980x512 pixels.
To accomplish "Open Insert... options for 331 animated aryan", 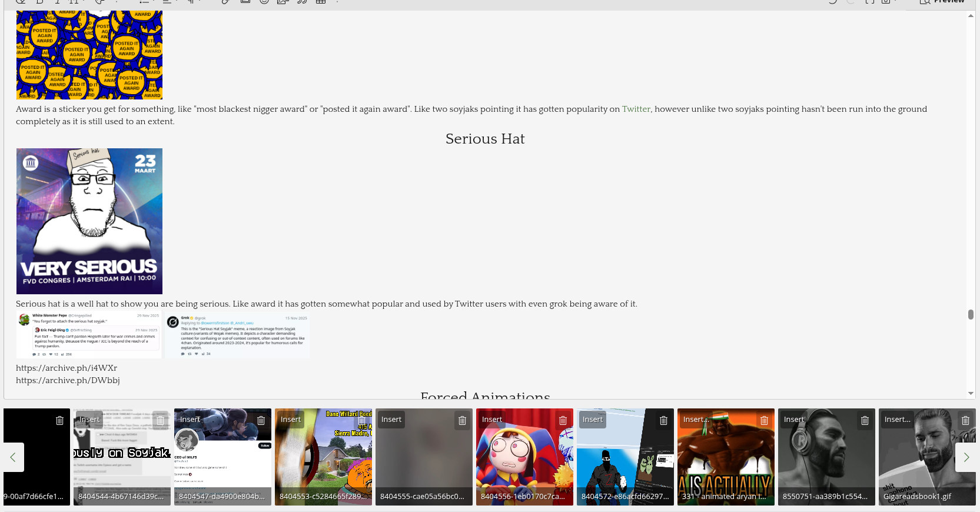I will coord(696,420).
